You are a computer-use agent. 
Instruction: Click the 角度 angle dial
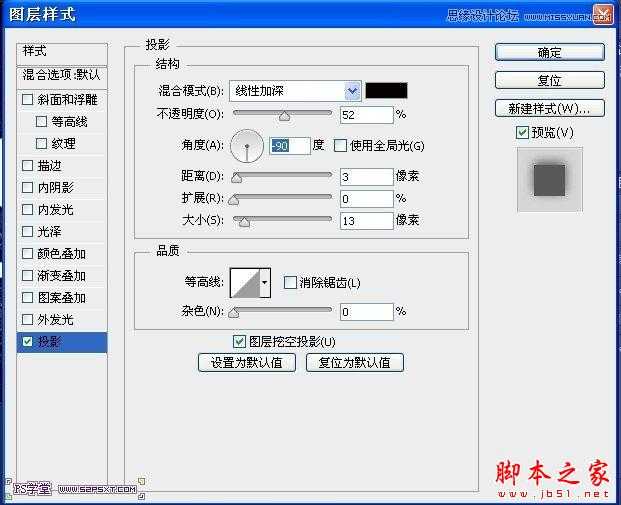coord(247,146)
